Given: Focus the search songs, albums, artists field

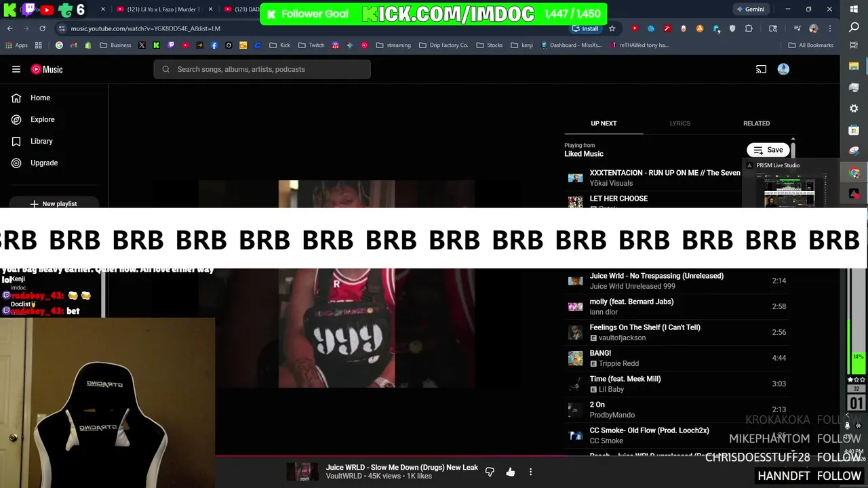Looking at the screenshot, I should [262, 69].
